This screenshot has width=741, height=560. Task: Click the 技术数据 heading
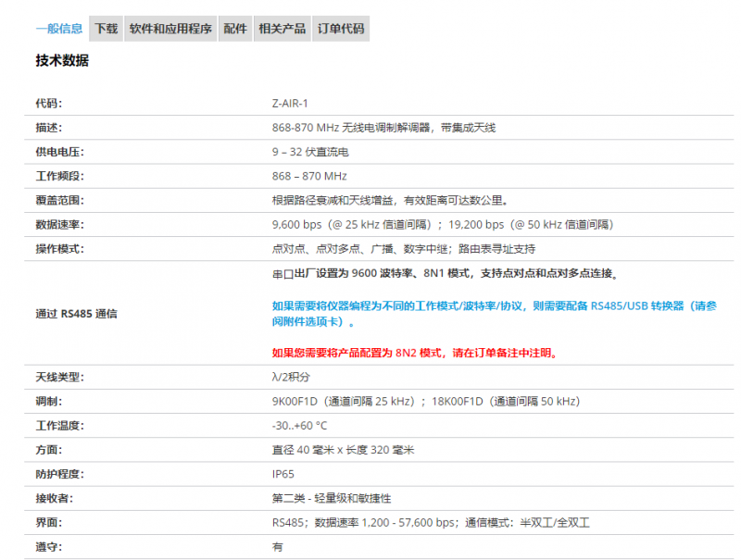(x=62, y=60)
